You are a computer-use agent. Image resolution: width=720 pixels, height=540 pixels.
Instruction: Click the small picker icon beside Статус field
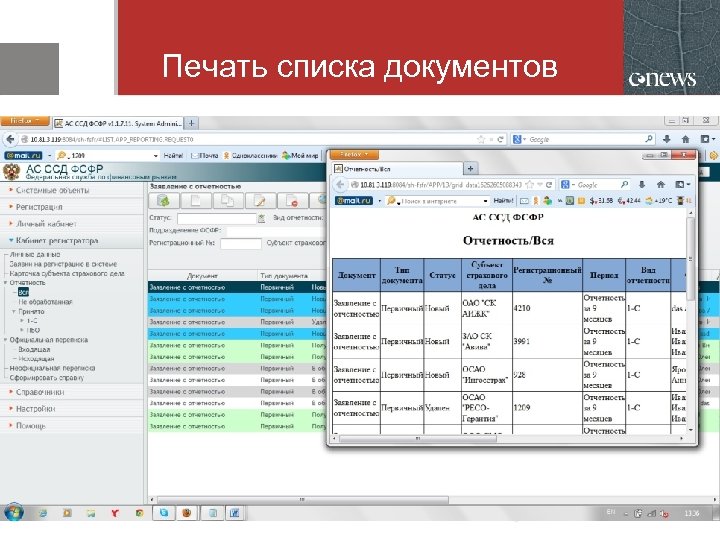click(x=261, y=219)
